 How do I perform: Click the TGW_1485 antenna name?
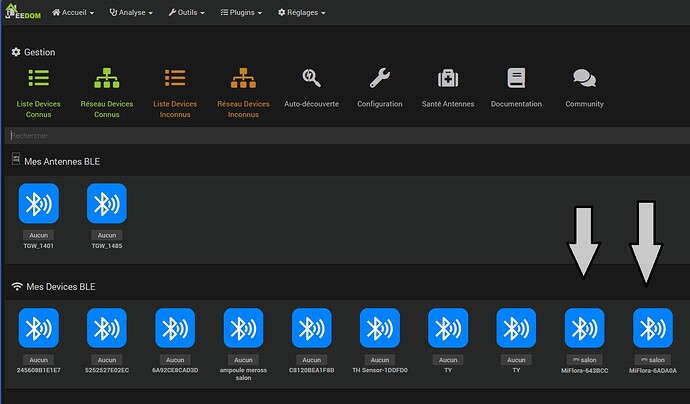coord(106,246)
